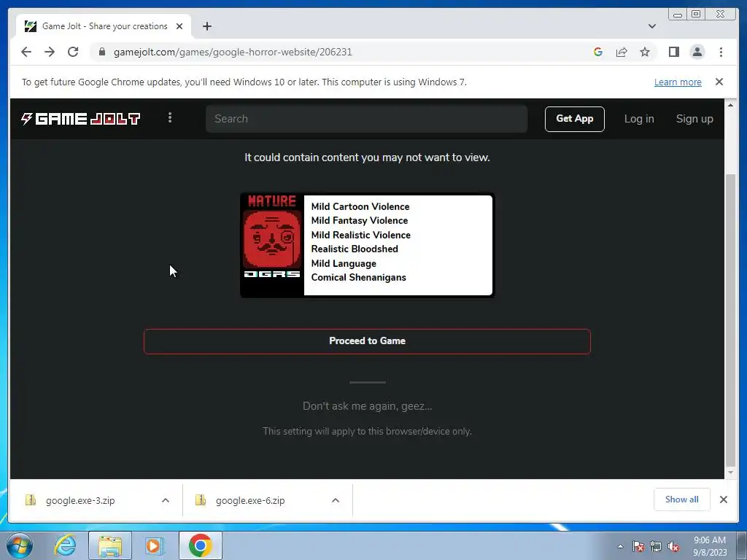Open the taskbar clock showing 9:06 AM

[x=710, y=546]
